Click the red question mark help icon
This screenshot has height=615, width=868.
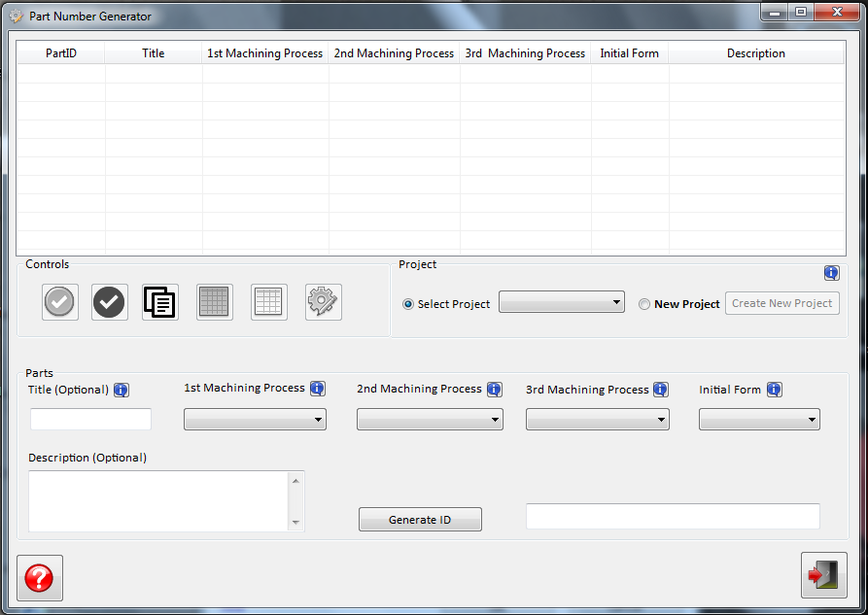39,577
